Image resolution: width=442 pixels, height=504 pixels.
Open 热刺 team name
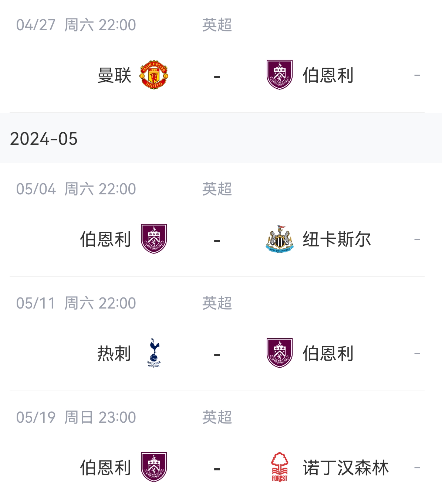point(114,354)
